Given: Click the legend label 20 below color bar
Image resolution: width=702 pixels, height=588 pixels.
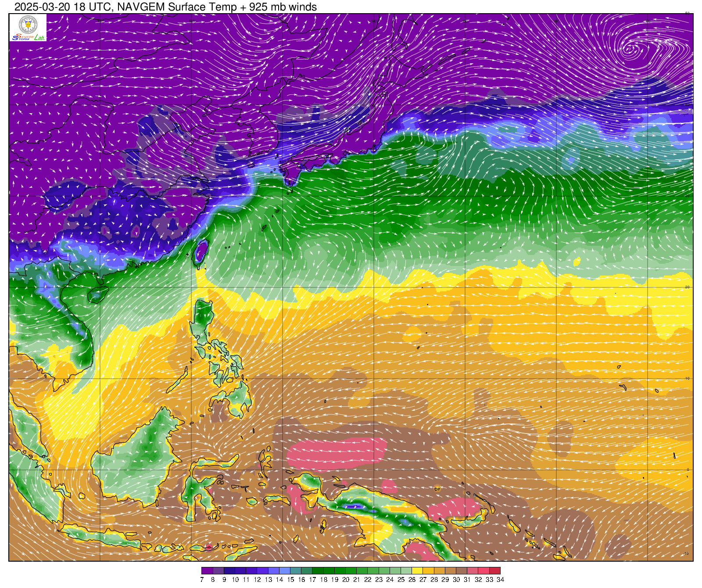Looking at the screenshot, I should (x=346, y=580).
